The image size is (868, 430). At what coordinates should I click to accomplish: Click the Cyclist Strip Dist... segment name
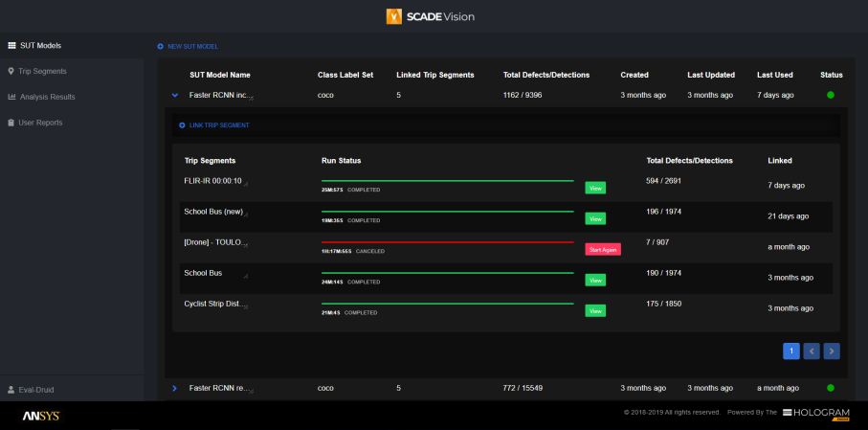(x=213, y=305)
